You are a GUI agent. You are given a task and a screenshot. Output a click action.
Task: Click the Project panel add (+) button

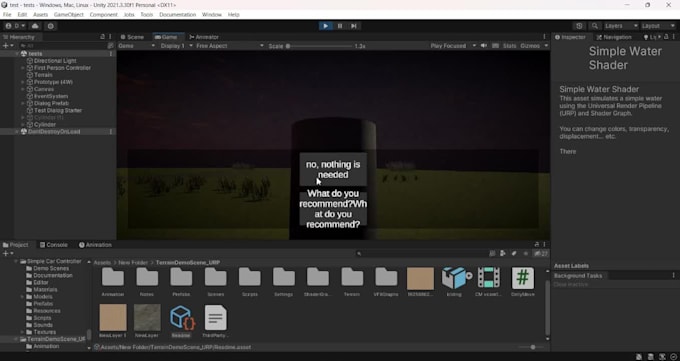point(7,253)
